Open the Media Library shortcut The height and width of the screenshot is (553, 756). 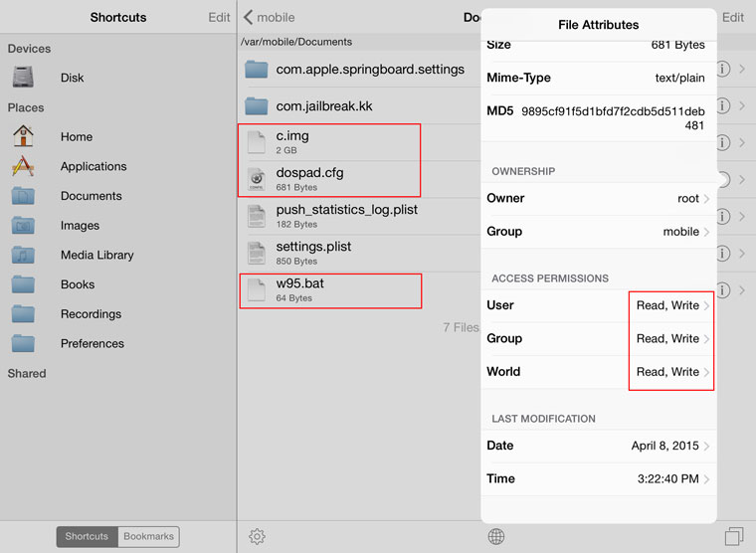(96, 255)
